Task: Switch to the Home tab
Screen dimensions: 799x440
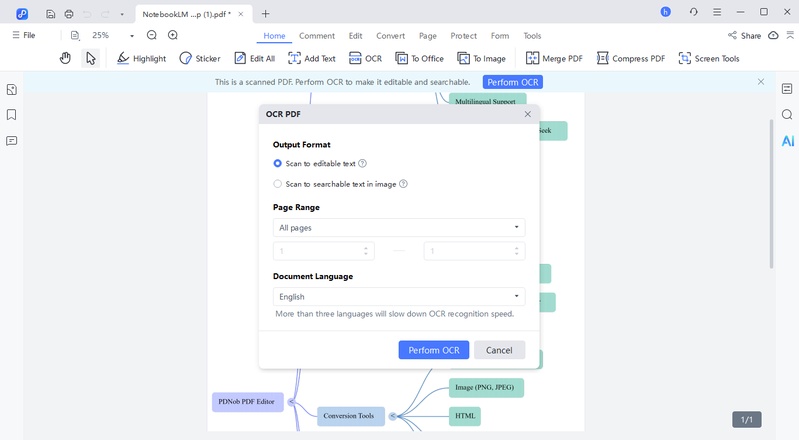Action: [274, 36]
